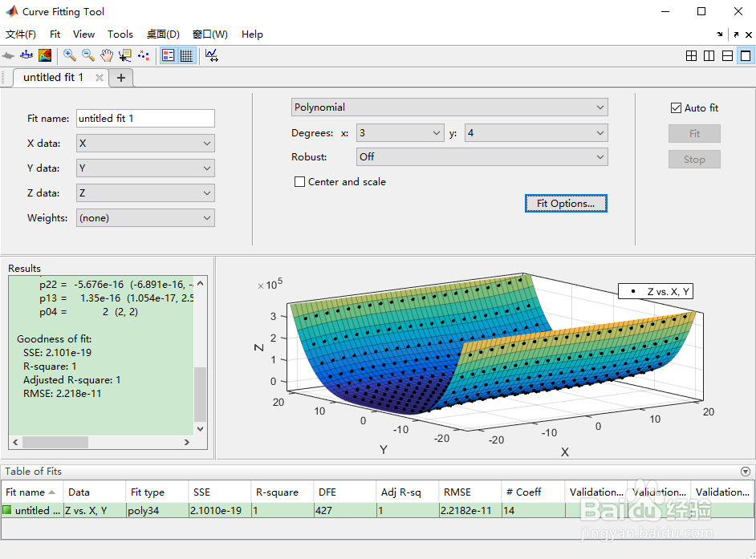The image size is (756, 559).
Task: Open the Z data dropdown
Action: click(145, 193)
